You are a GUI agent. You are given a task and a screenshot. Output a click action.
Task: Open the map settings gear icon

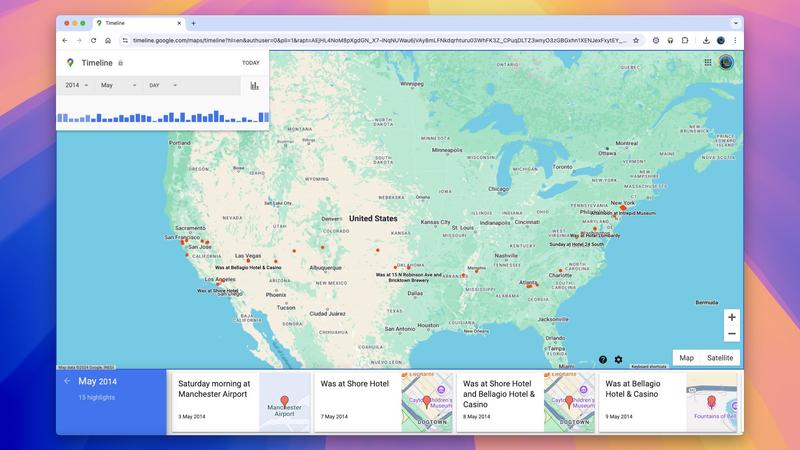[618, 360]
